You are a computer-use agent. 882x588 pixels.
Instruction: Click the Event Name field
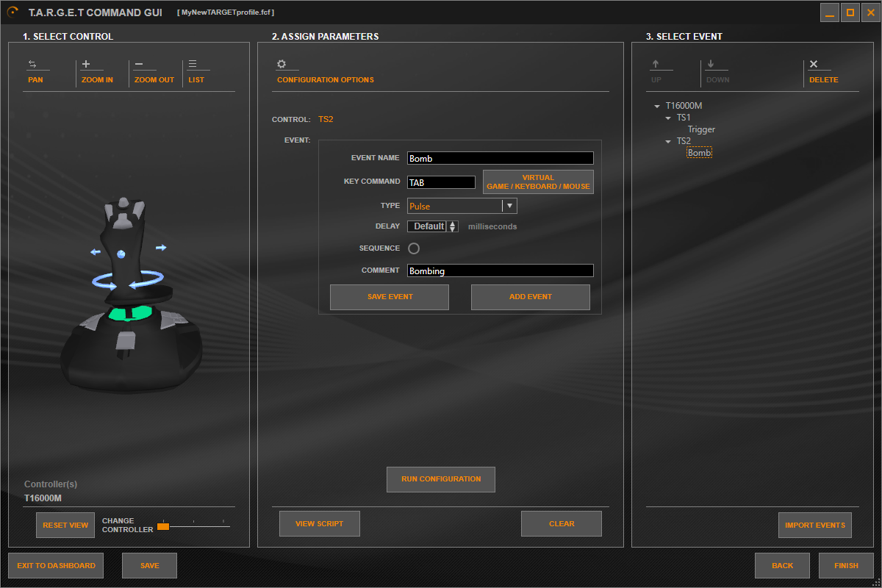500,158
